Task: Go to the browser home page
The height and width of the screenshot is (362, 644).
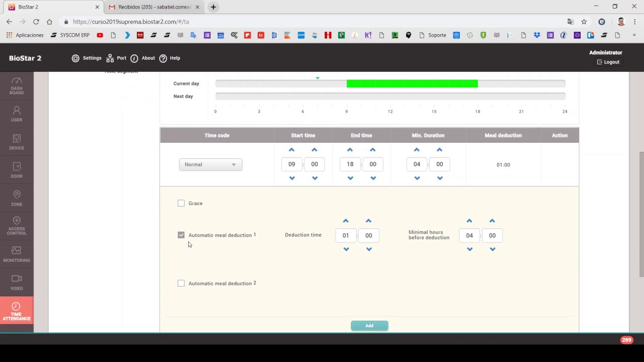Action: (49, 22)
